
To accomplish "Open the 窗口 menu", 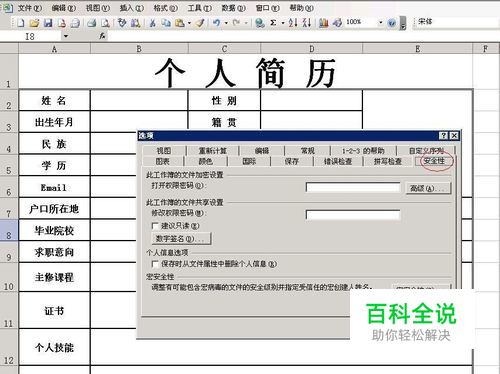I will click(268, 8).
